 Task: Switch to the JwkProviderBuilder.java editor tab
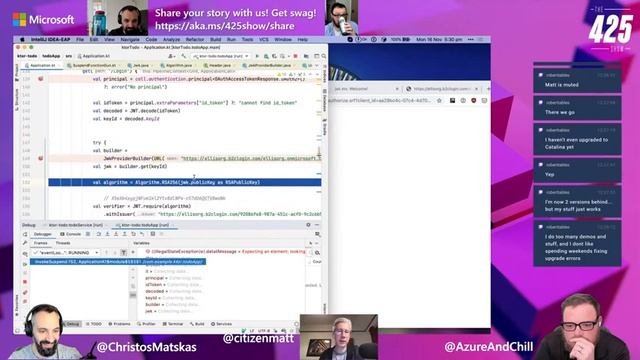pyautogui.click(x=269, y=65)
